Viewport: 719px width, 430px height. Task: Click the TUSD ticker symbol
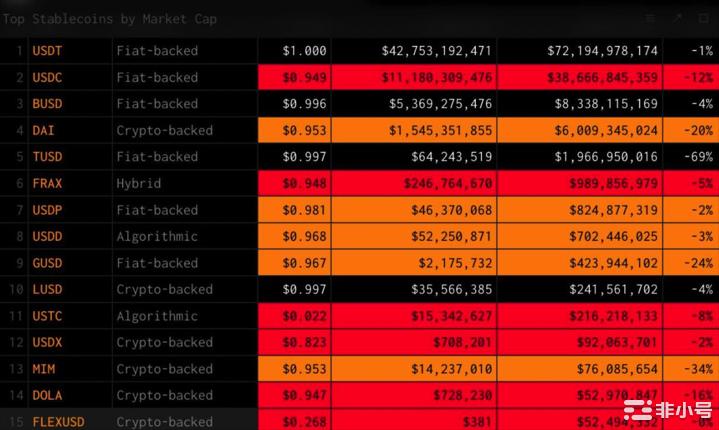pyautogui.click(x=46, y=156)
